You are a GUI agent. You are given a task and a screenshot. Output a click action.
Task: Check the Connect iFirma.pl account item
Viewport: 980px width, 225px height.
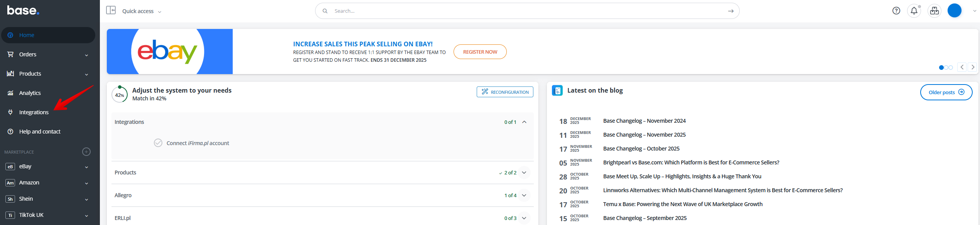[158, 143]
